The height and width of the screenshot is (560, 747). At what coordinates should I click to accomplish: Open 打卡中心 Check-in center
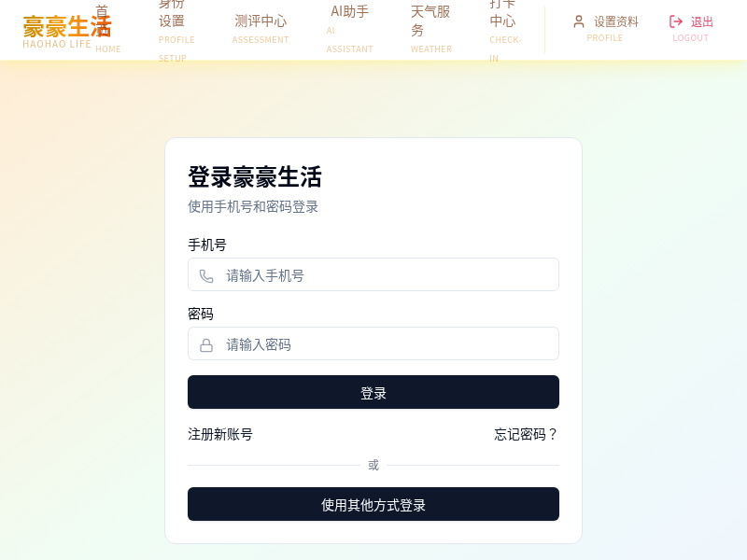tap(502, 28)
